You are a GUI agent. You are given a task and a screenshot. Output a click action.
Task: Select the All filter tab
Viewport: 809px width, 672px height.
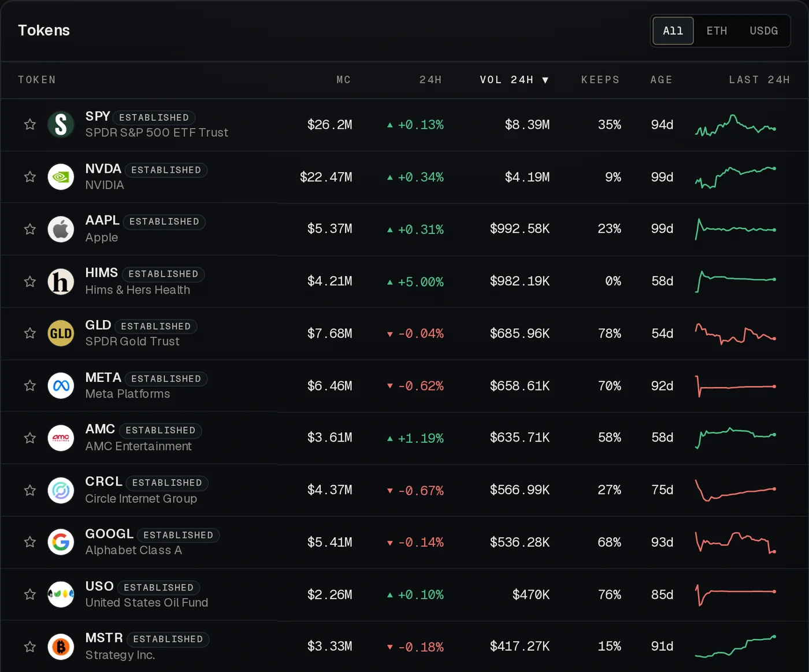click(x=673, y=31)
